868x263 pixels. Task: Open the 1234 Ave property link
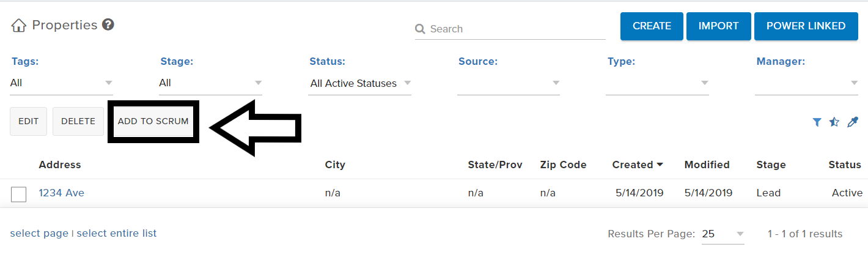[62, 193]
